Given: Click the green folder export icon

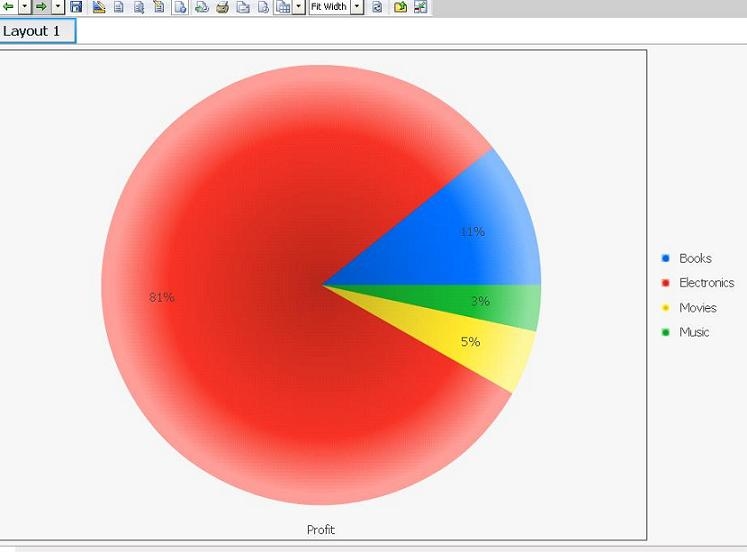Looking at the screenshot, I should pos(400,7).
